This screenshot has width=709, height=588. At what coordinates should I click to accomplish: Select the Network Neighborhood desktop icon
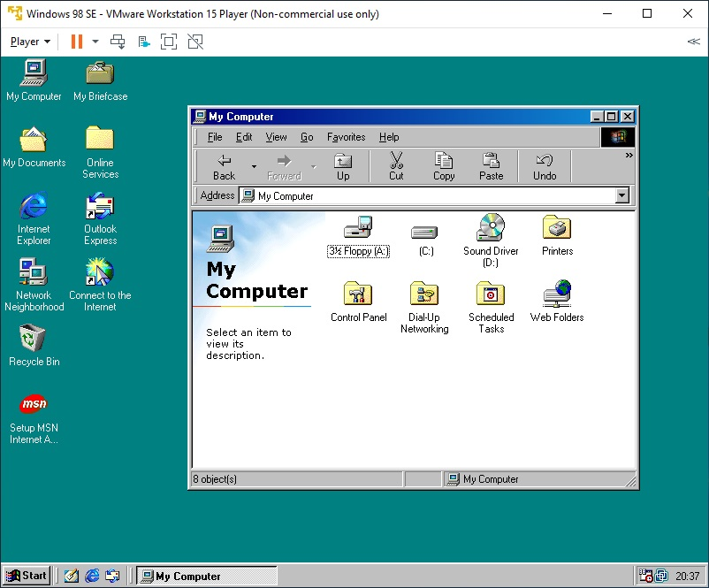(34, 285)
